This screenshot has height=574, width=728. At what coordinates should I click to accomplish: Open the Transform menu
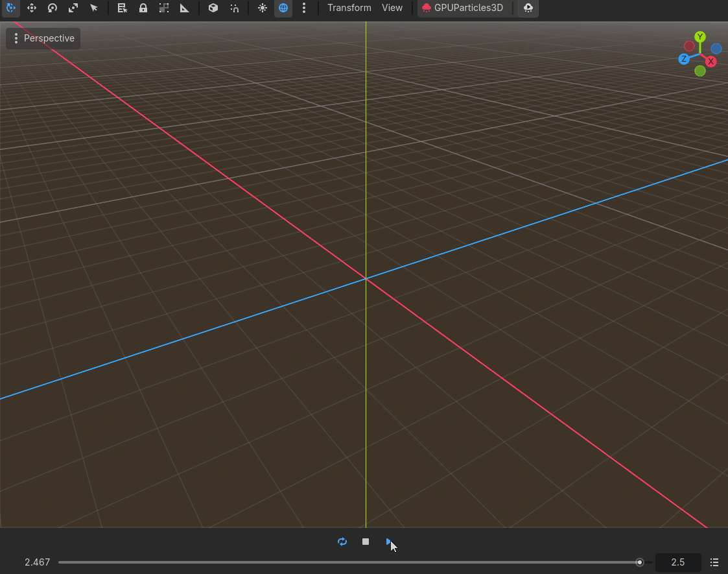tap(349, 8)
